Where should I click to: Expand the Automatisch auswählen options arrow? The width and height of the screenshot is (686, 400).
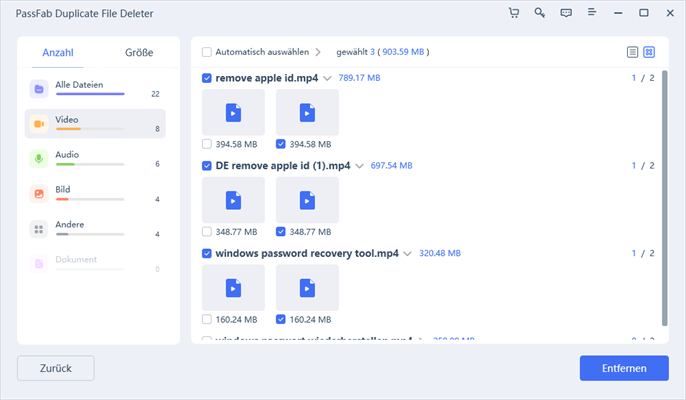coord(318,51)
